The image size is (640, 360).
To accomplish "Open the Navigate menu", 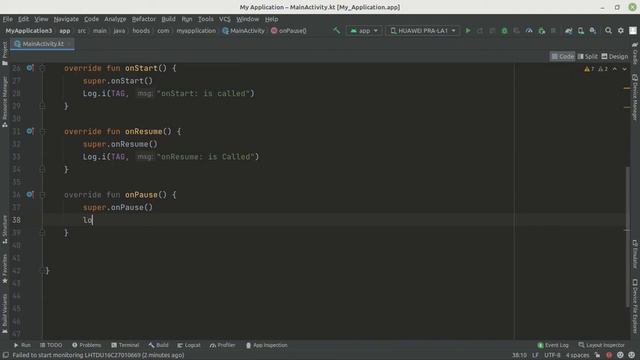I will [66, 19].
